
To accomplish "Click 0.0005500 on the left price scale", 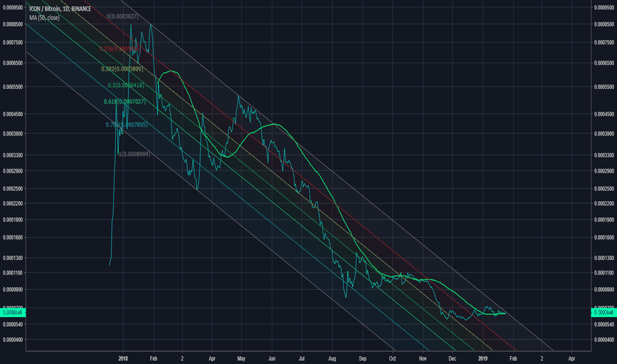I will coord(13,87).
